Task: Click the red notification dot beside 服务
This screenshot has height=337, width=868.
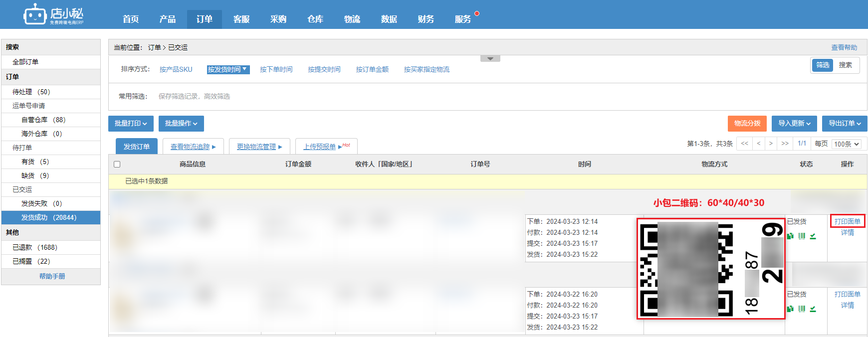Action: tap(477, 13)
